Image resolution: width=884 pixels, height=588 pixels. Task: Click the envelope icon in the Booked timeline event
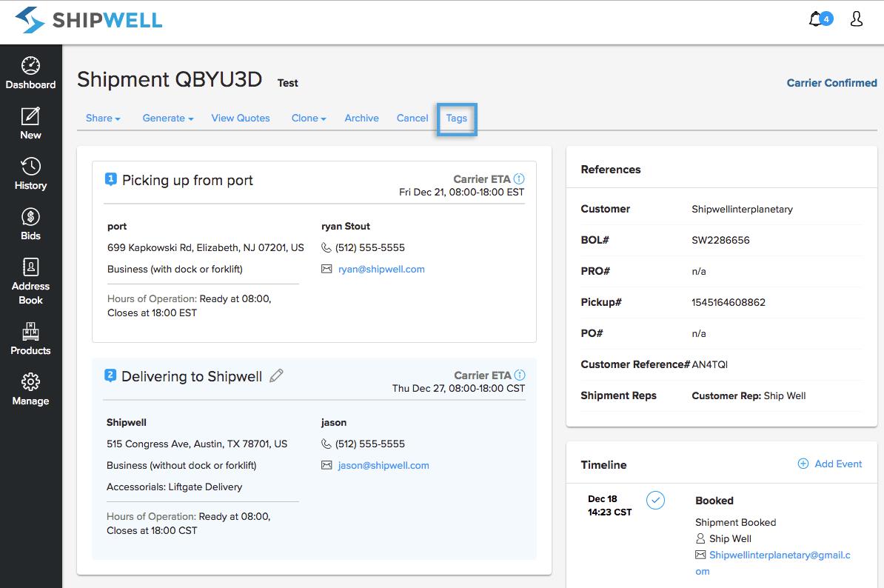click(x=700, y=555)
